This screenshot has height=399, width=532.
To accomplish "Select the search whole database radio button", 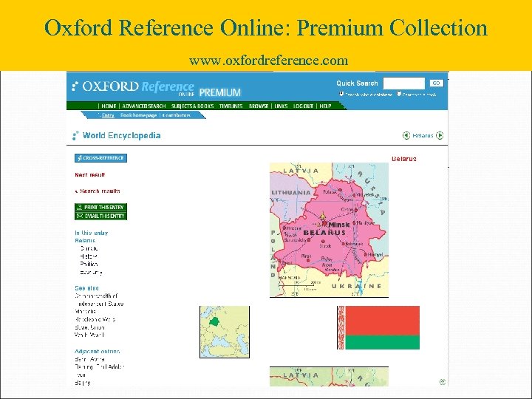I will coord(341,94).
